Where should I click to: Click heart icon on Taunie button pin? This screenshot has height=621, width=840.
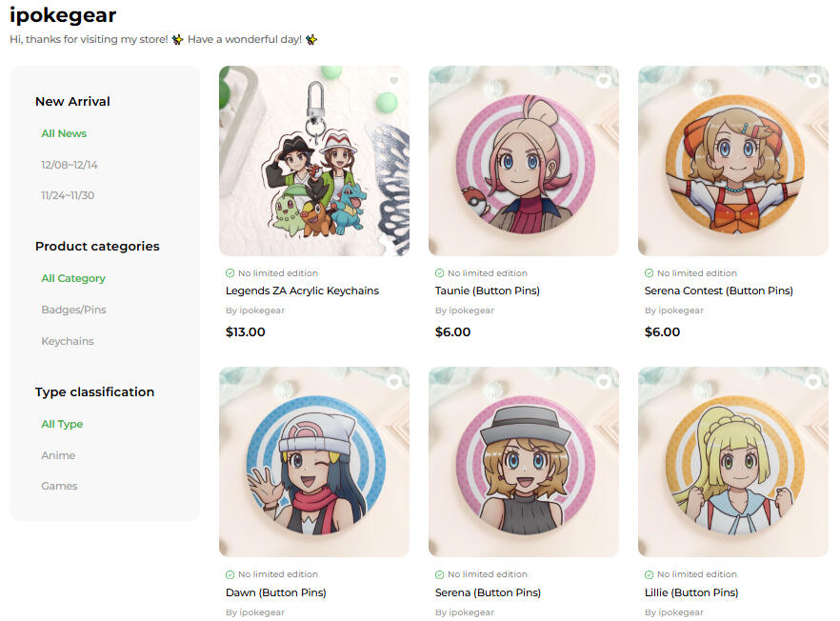(x=603, y=81)
